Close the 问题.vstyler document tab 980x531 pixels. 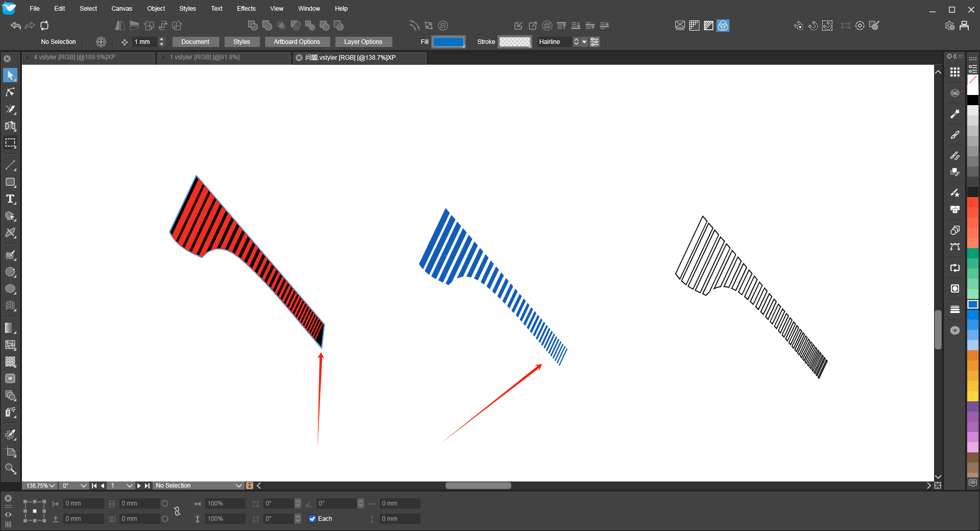click(x=300, y=58)
